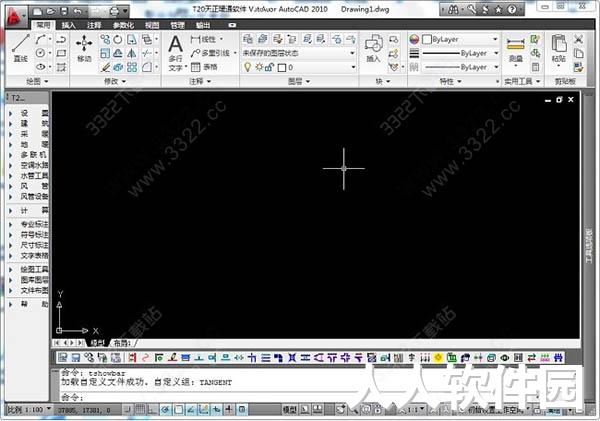Switch to the 管理 ribbon tab

(x=177, y=25)
